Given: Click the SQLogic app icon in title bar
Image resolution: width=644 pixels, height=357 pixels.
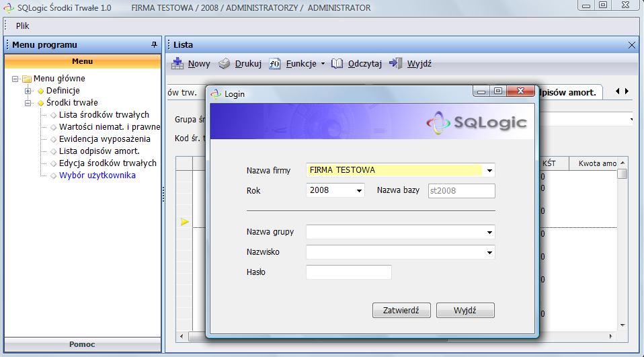Looking at the screenshot, I should (9, 8).
